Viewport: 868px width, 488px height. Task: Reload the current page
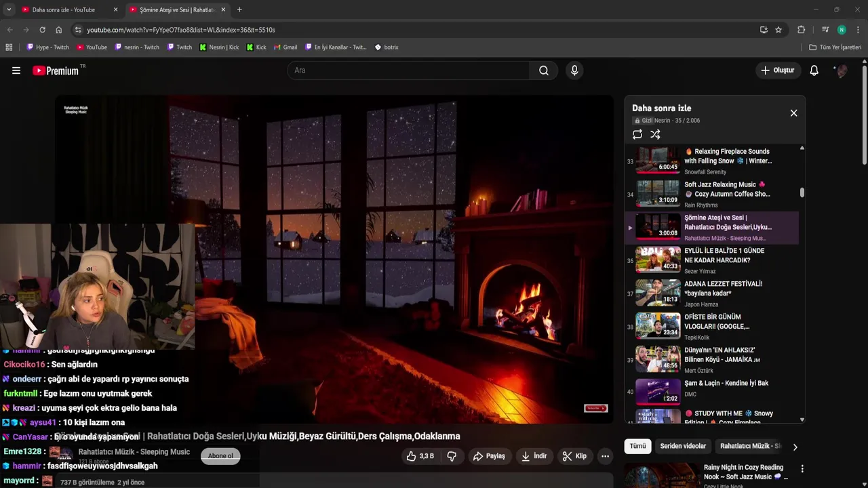(x=42, y=30)
